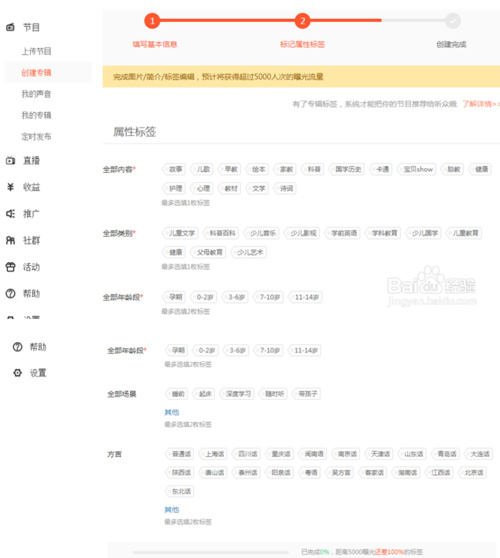Click the lower 帮助 question mark icon
Image resolution: width=500 pixels, height=558 pixels.
tap(17, 347)
